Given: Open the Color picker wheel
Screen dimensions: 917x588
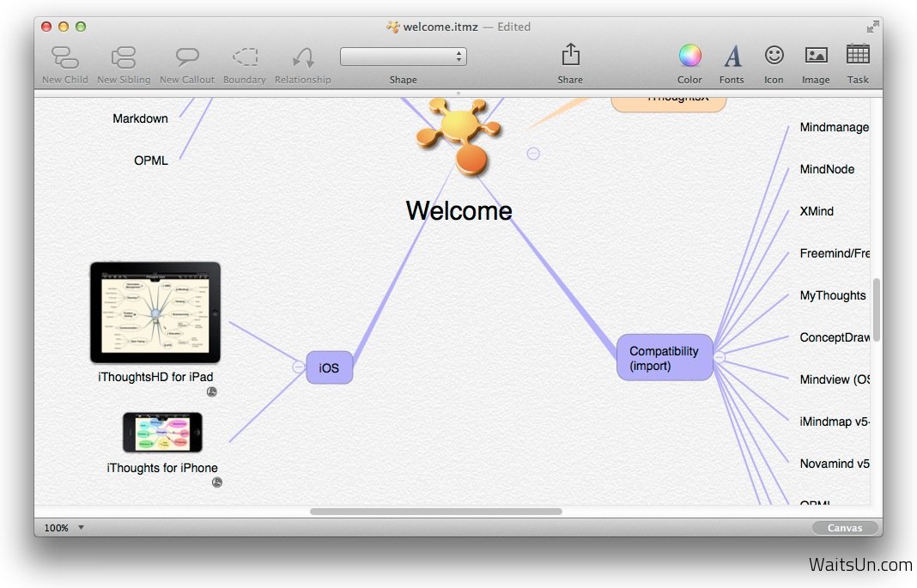Looking at the screenshot, I should pyautogui.click(x=690, y=56).
